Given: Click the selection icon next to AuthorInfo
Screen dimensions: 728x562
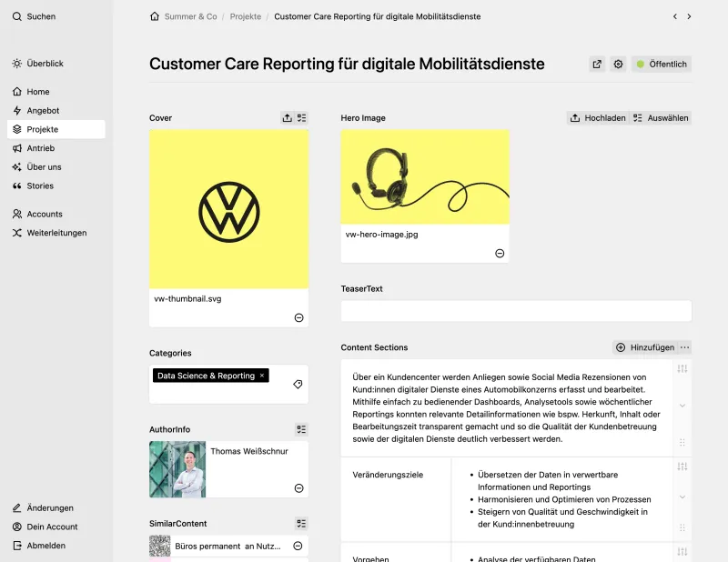Looking at the screenshot, I should pyautogui.click(x=301, y=429).
